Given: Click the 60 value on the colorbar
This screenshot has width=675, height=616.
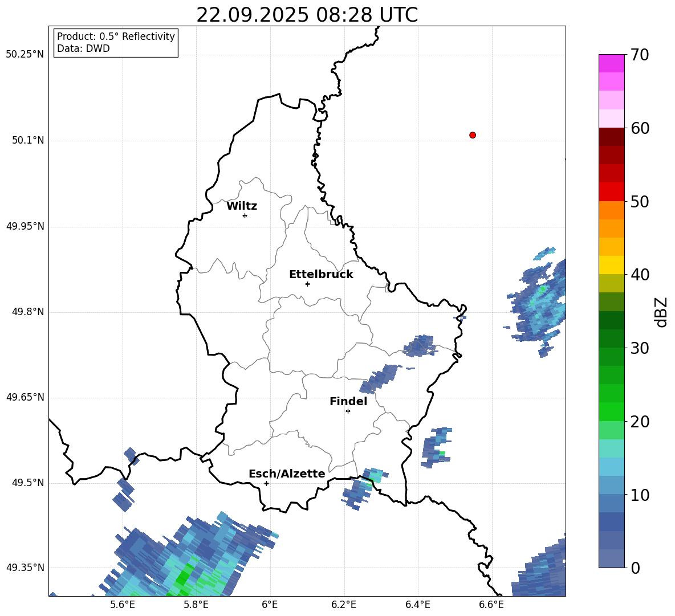Looking at the screenshot, I should 640,128.
